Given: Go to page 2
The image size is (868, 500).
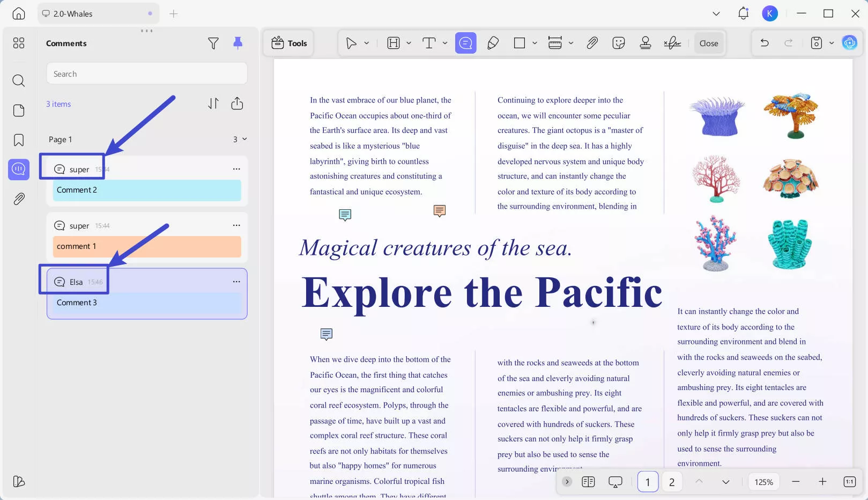Looking at the screenshot, I should coord(671,482).
